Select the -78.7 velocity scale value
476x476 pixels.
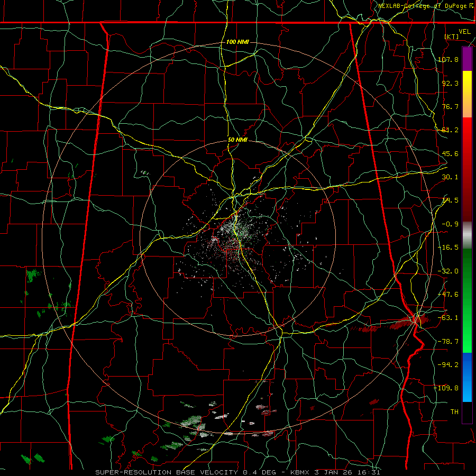448,342
